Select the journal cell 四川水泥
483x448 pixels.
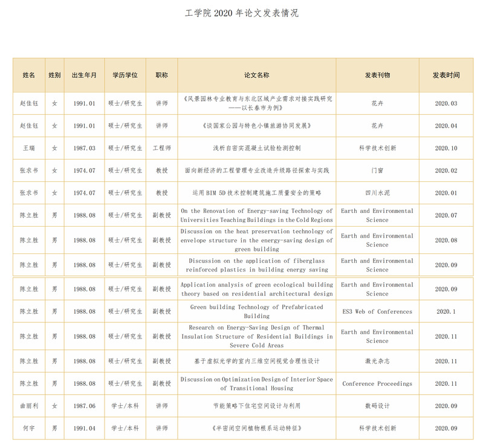(x=377, y=193)
